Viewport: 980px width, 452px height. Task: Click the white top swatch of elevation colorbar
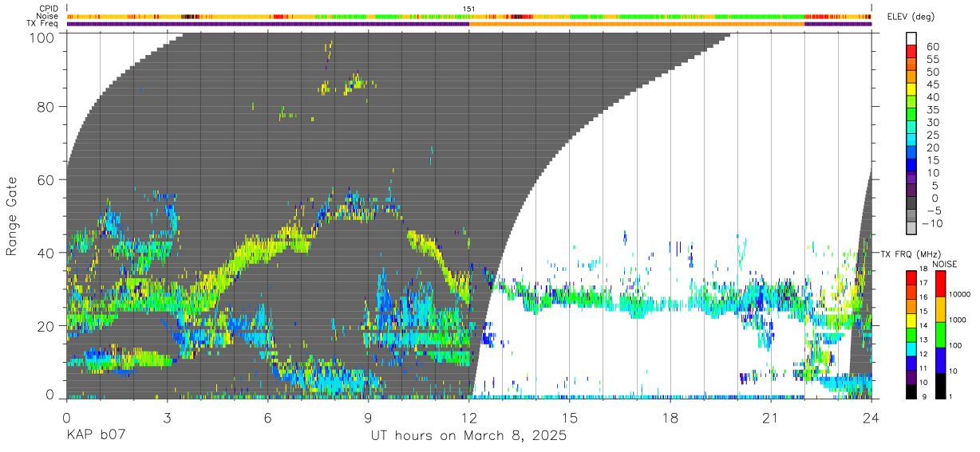point(912,38)
